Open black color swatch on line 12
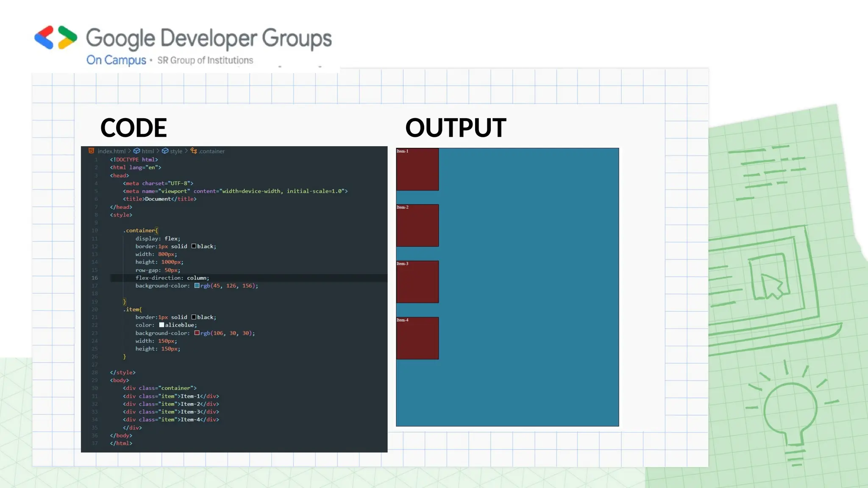 click(194, 246)
